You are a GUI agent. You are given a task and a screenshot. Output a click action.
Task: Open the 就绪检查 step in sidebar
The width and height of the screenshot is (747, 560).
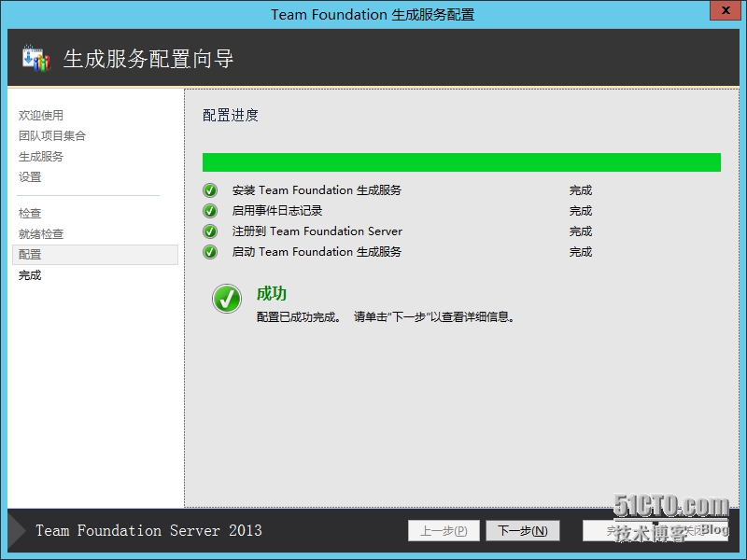pos(41,234)
